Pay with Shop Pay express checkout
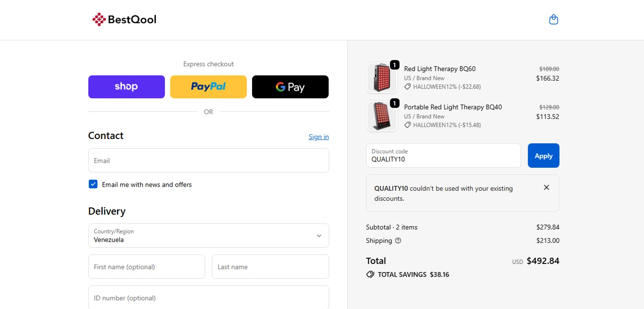Viewport: 644px width, 309px height. click(127, 87)
